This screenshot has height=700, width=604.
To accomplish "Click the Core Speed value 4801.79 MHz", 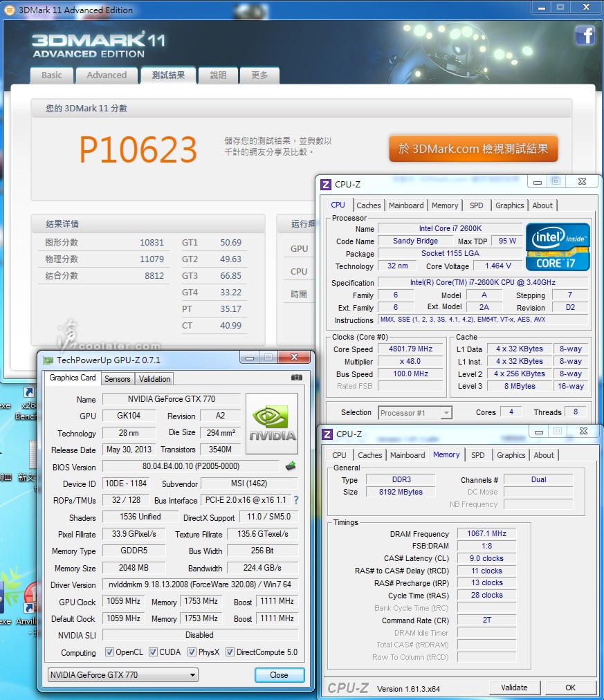I will [411, 349].
